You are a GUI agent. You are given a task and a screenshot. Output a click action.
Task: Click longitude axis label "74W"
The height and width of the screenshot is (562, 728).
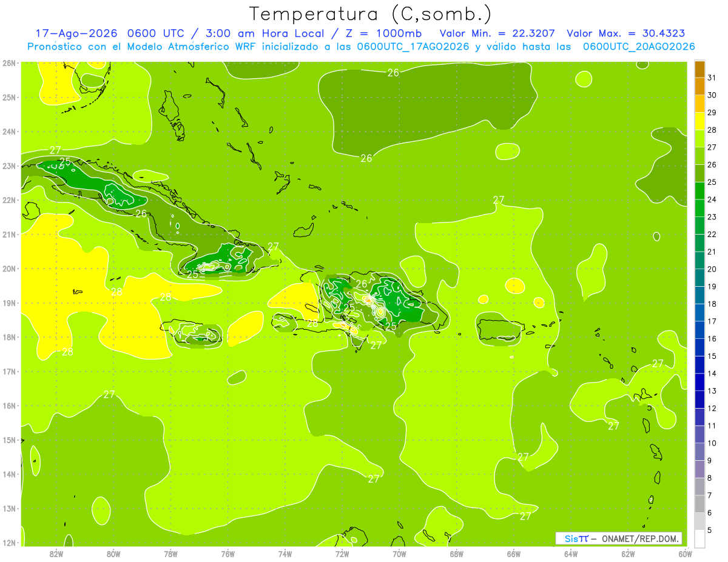[x=285, y=554]
